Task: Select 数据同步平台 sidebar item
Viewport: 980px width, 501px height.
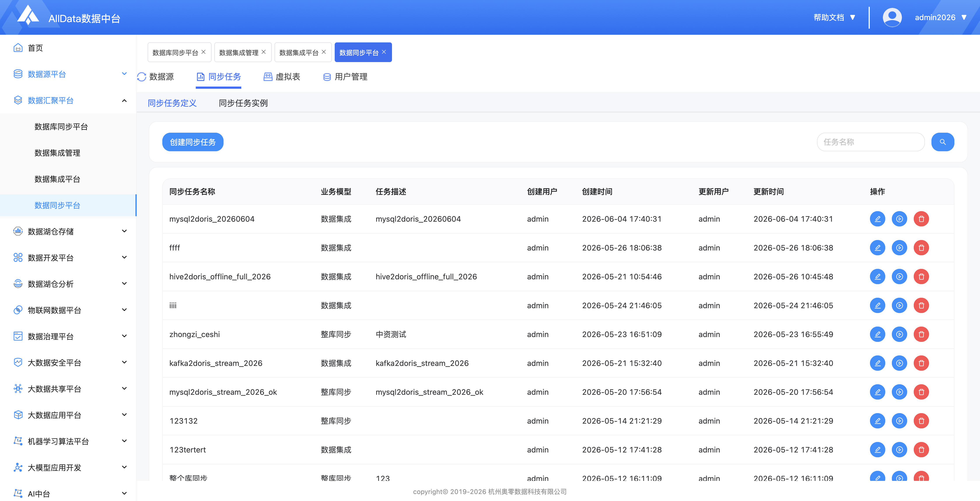Action: pyautogui.click(x=68, y=205)
